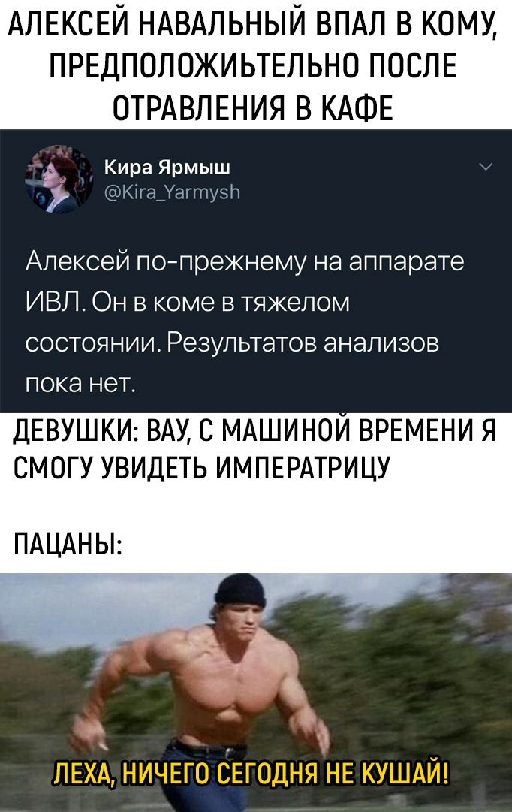This screenshot has height=812, width=512.
Task: Open the tweet options chevron menu
Action: point(486,168)
